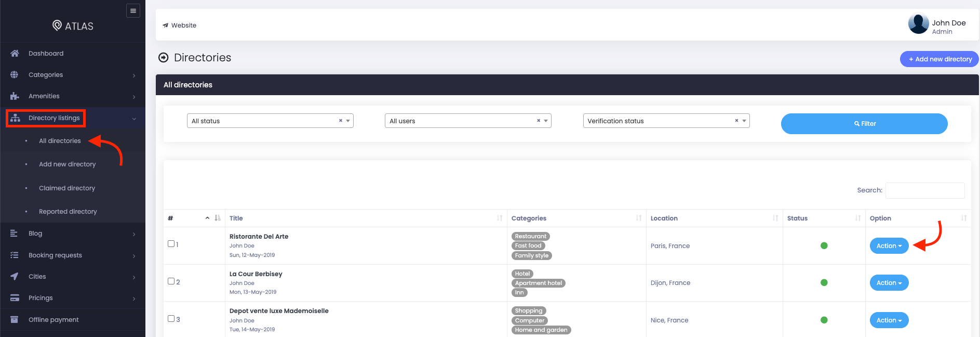Expand the Amenities sidebar chevron
The image size is (980, 337).
click(134, 97)
